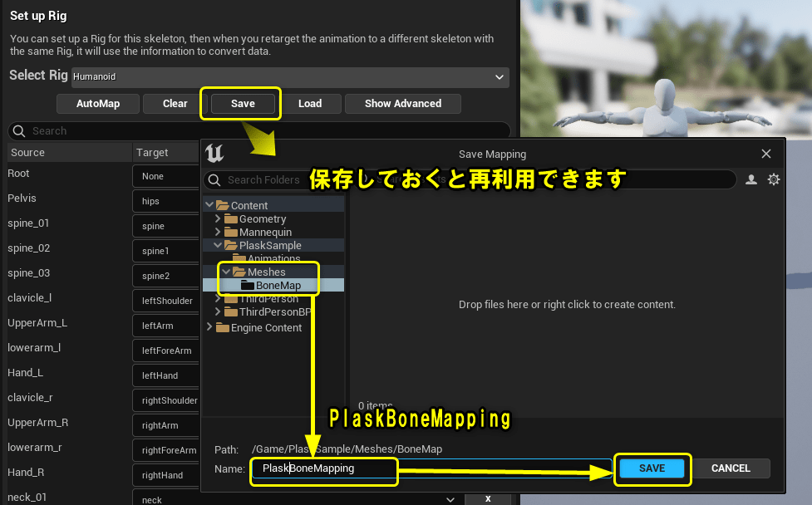Click the user icon in Save Mapping dialog
Image resolution: width=812 pixels, height=505 pixels.
[750, 179]
